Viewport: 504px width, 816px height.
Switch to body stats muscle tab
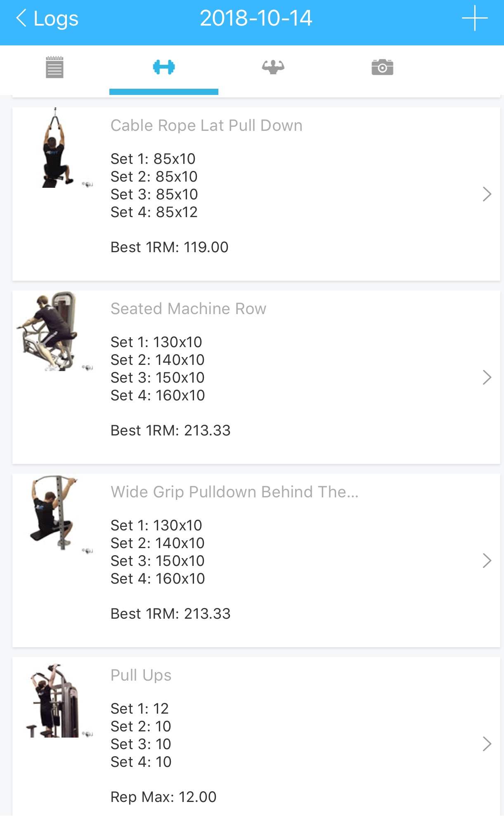(x=273, y=67)
